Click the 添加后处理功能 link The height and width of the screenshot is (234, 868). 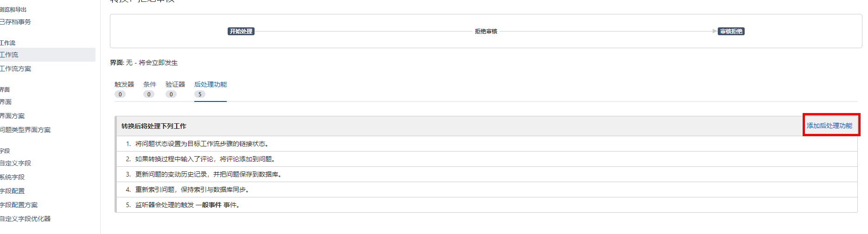click(x=829, y=126)
